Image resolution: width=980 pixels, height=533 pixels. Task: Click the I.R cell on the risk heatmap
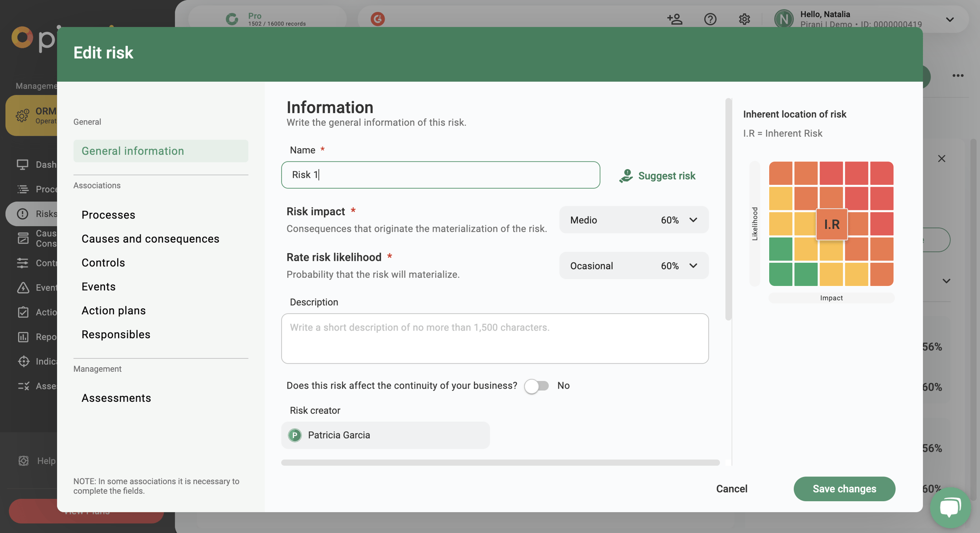[x=831, y=224]
